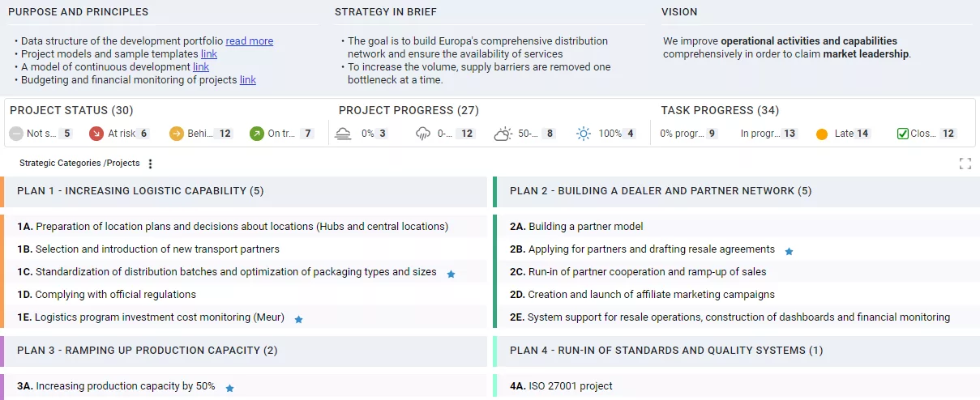Toggle the Closed tasks green checkbox
Image resolution: width=980 pixels, height=400 pixels.
click(x=903, y=134)
